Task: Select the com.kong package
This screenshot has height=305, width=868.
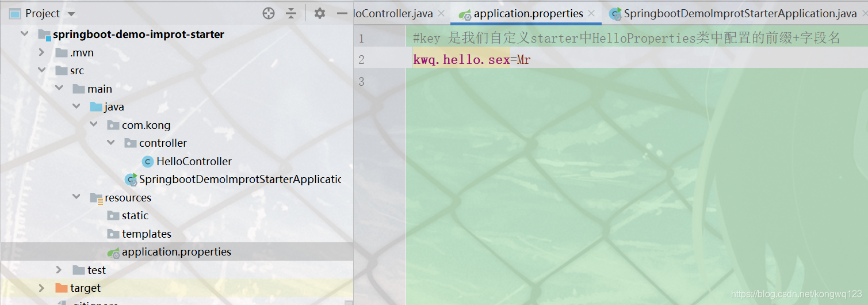Action: [x=146, y=125]
